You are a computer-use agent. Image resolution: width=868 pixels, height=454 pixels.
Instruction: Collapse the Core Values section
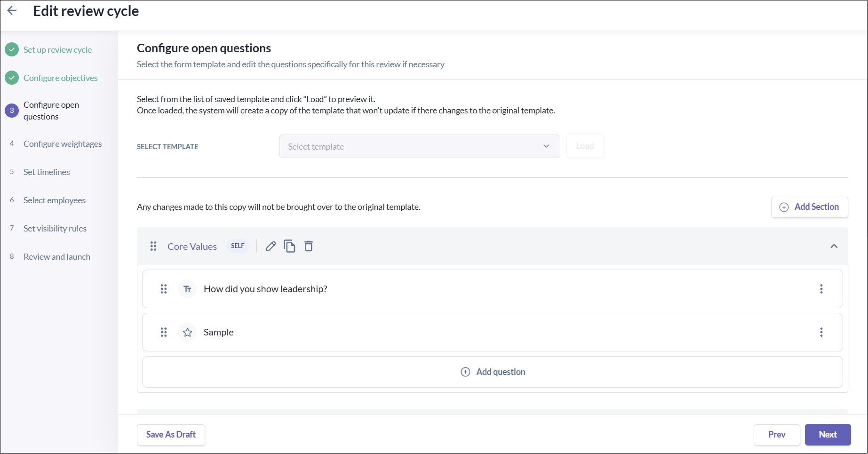pos(834,246)
